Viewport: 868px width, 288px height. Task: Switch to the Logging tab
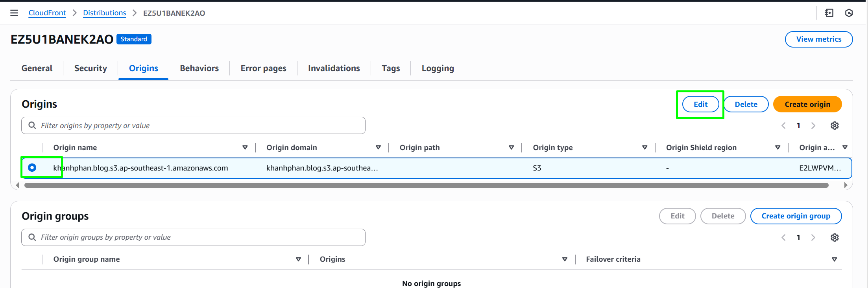point(438,68)
